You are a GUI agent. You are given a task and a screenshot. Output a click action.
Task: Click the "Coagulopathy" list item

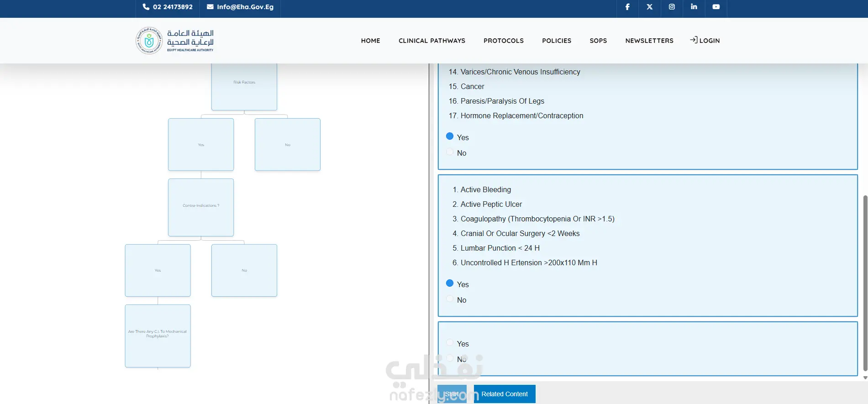click(x=537, y=219)
